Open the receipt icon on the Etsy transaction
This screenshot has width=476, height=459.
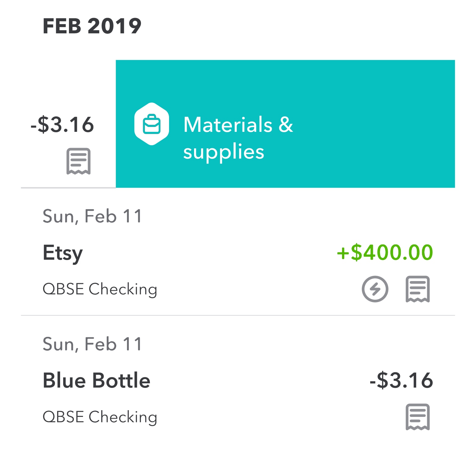417,289
